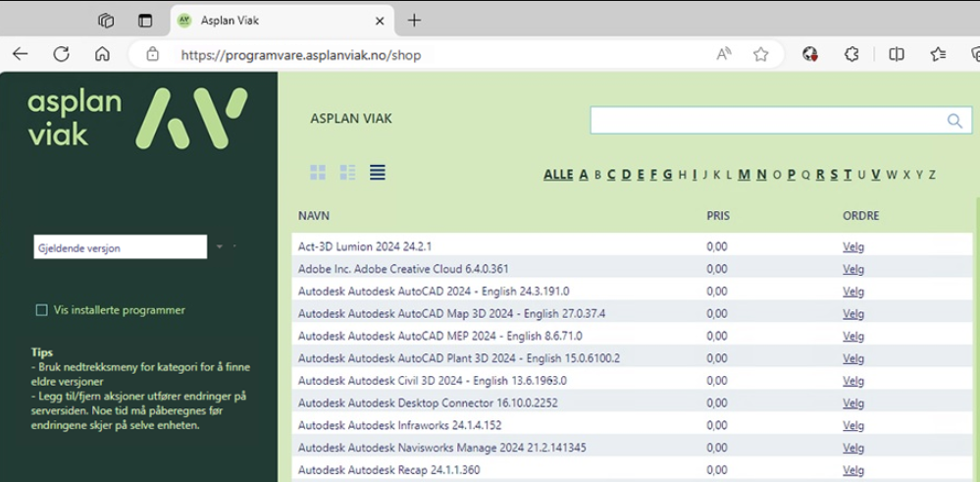Select row Autodesk Recap 24.1.1.360

632,469
